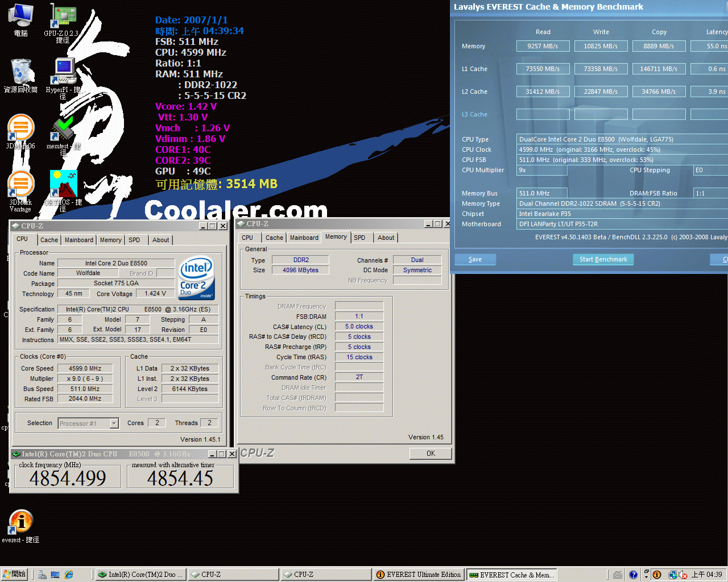The height and width of the screenshot is (582, 728).
Task: Click the network connection tray icon
Action: pyautogui.click(x=673, y=575)
